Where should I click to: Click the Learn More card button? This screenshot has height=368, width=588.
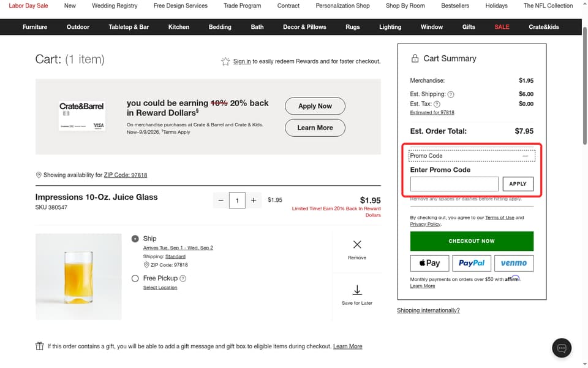pyautogui.click(x=315, y=128)
